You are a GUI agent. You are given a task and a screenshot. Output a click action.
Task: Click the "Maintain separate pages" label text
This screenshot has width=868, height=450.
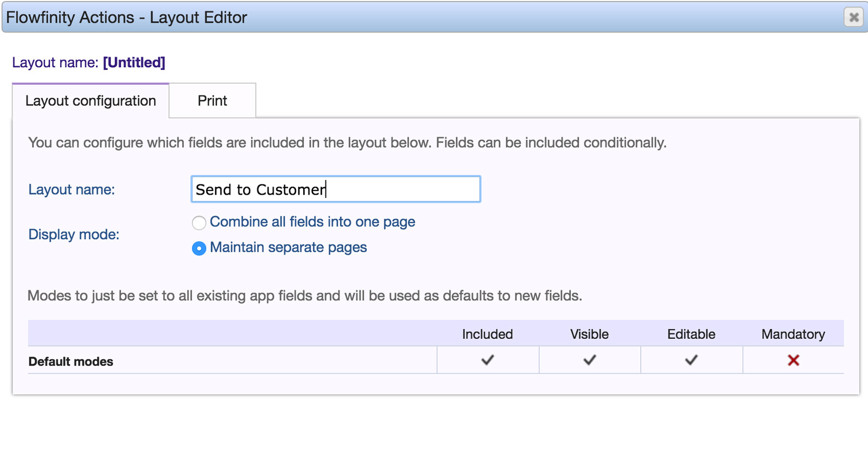point(288,247)
